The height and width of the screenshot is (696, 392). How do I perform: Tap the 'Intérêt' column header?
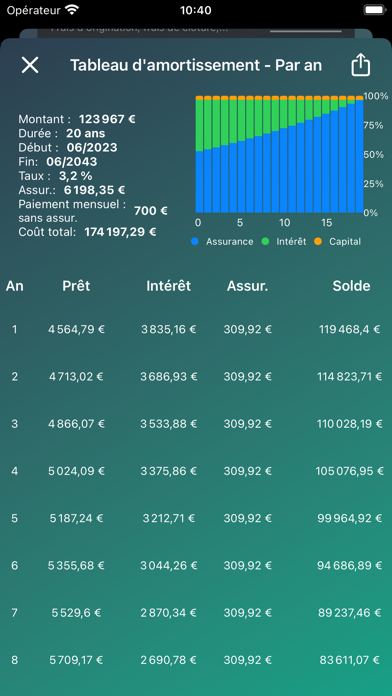pos(169,286)
